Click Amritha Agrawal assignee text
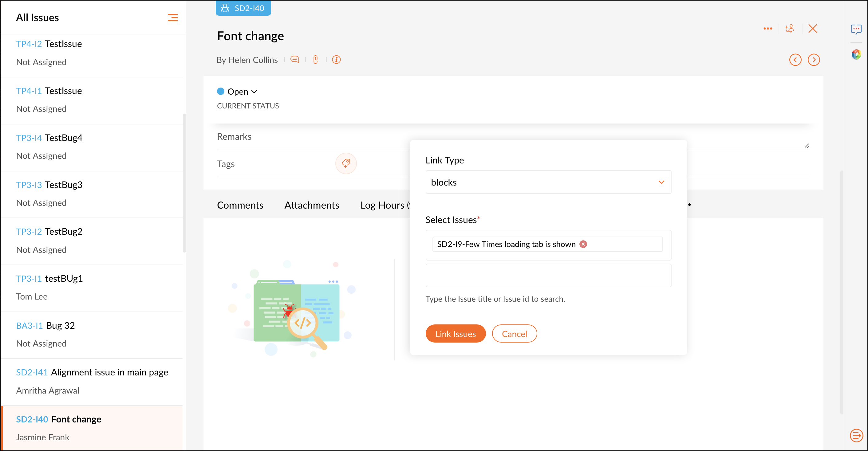The image size is (868, 451). coord(48,390)
